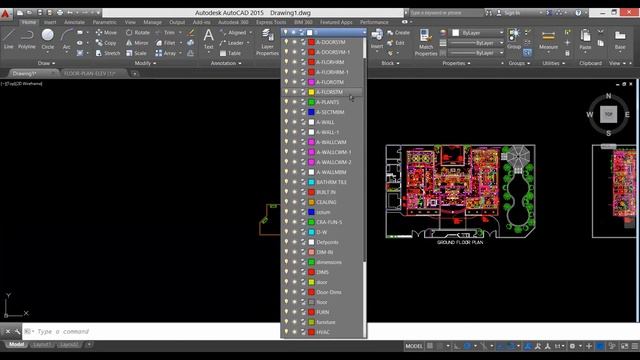
Task: Toggle light bulb for HVAC layer
Action: coord(286,332)
